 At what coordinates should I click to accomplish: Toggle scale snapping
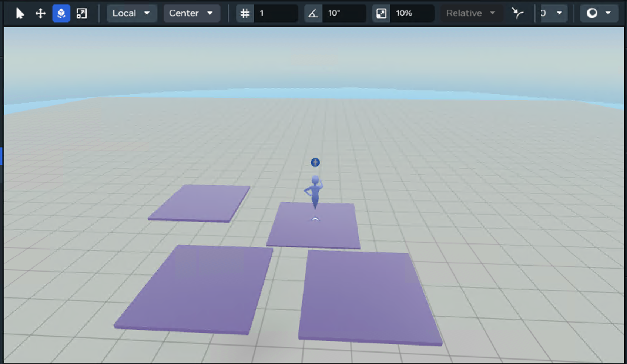click(x=381, y=13)
